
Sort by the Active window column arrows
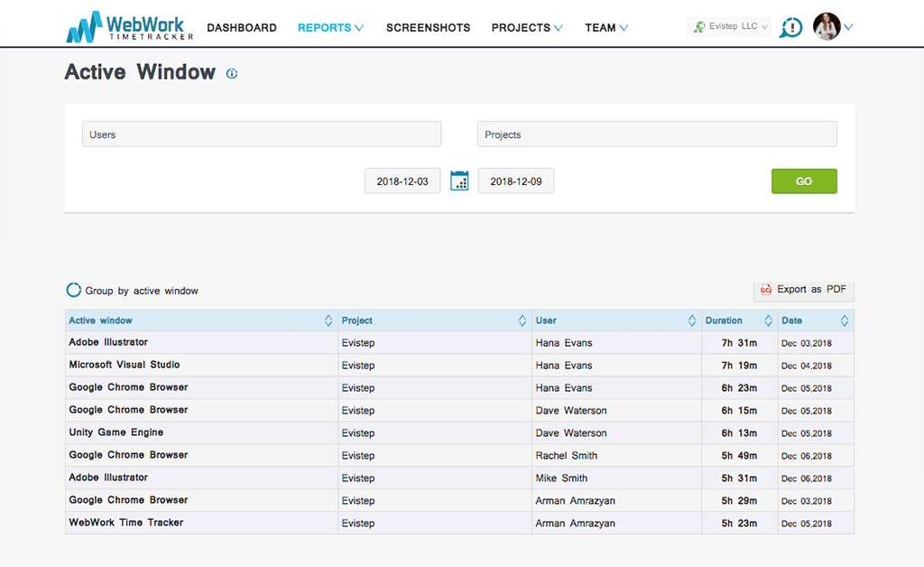pos(328,321)
